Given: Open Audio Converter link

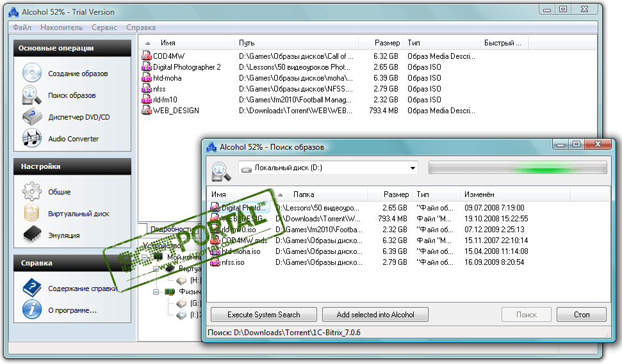Looking at the screenshot, I should [74, 139].
